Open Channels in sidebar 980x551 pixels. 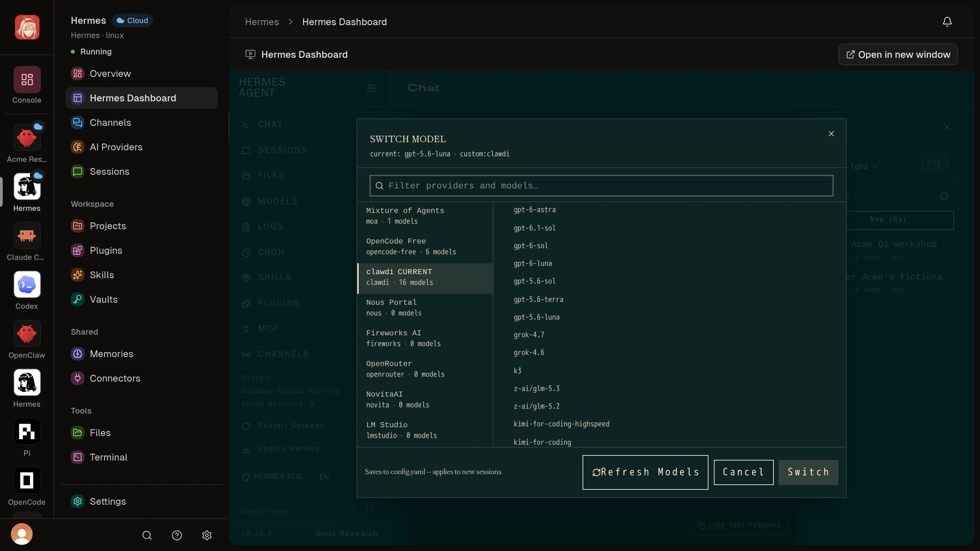pos(142,122)
